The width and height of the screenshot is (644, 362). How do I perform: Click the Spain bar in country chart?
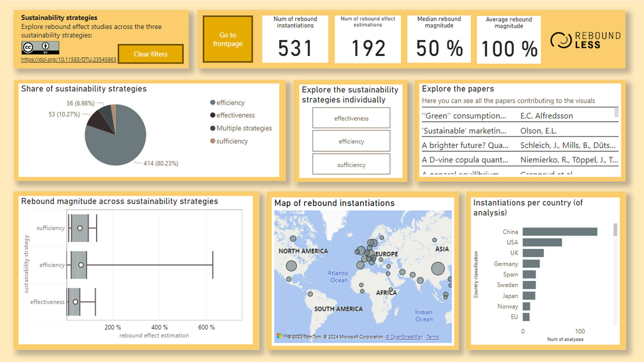(529, 274)
